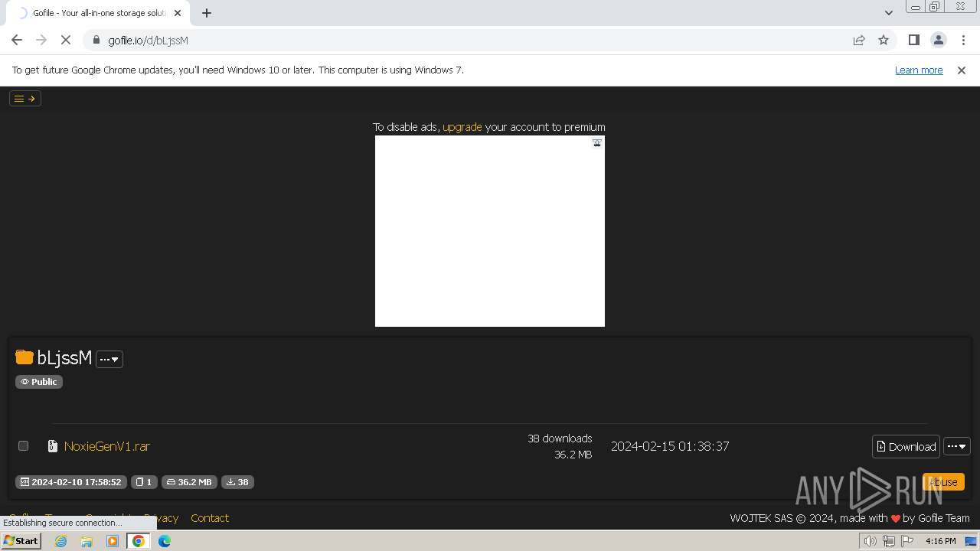Click the 36.2 MB size badge
Viewport: 980px width, 551px height.
coord(189,481)
